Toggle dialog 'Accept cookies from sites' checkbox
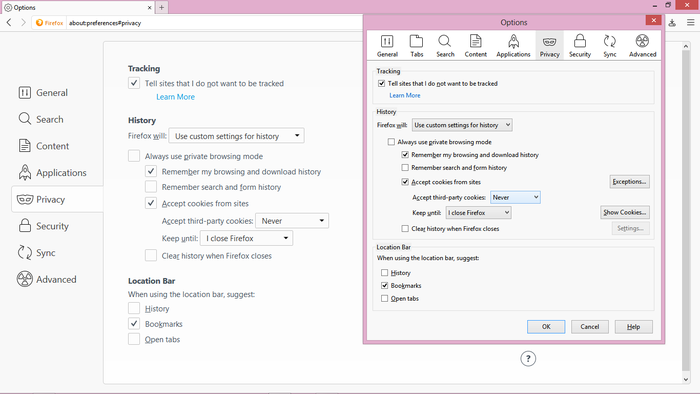700x394 pixels. (x=405, y=182)
